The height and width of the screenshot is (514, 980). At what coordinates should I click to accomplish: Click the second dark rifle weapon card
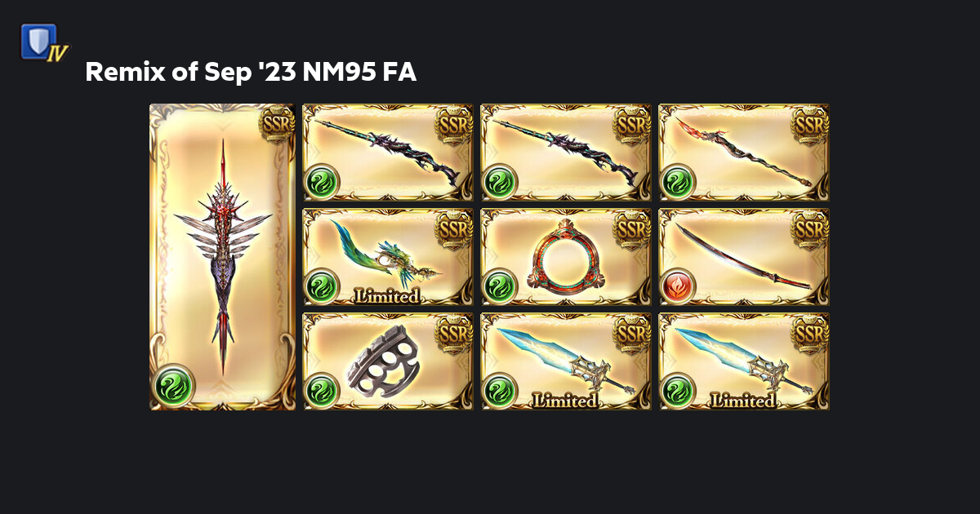[x=566, y=153]
